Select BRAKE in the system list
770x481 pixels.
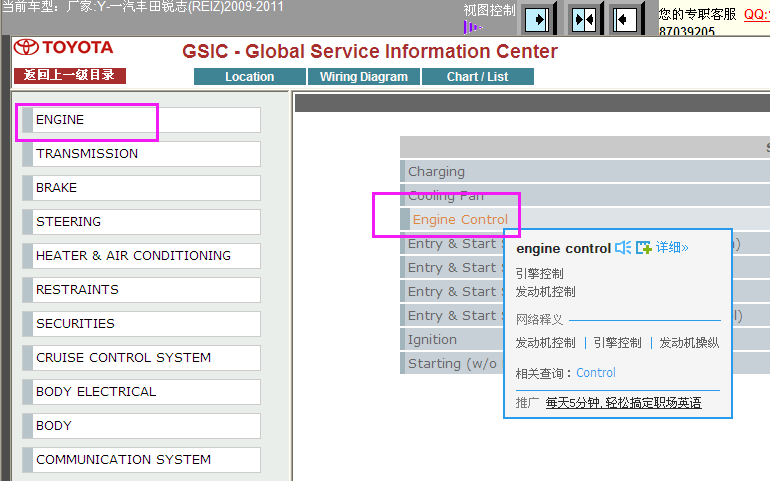coord(141,188)
